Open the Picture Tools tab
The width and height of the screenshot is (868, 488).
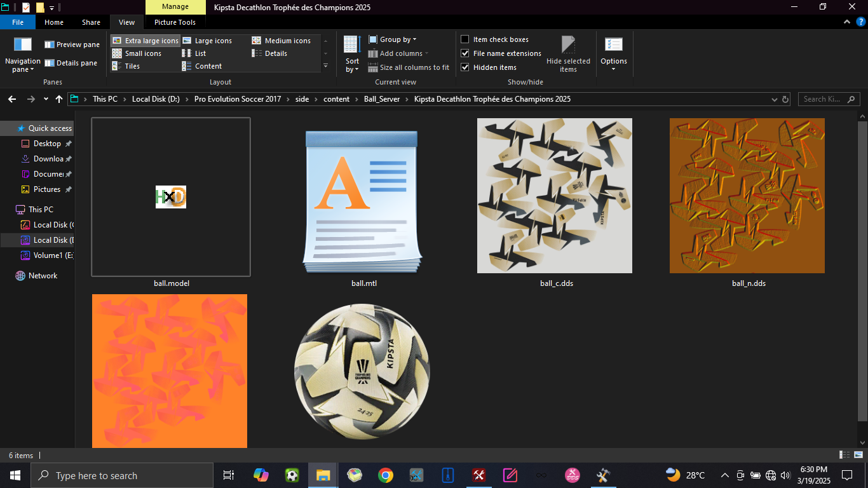pos(175,22)
